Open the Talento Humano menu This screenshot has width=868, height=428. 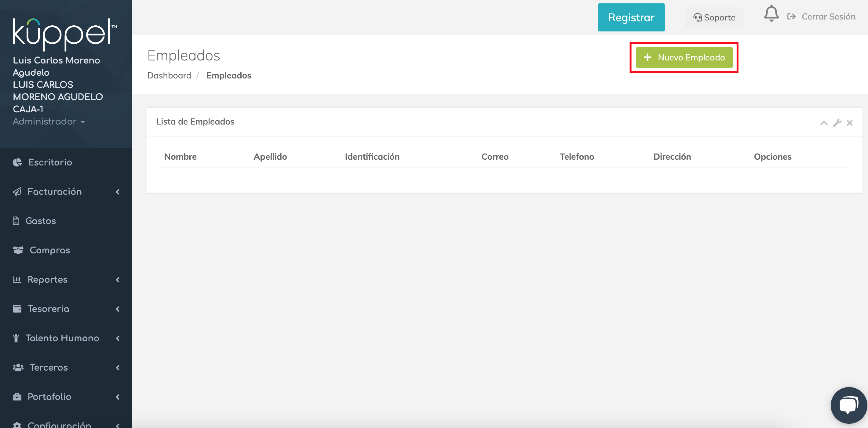(62, 338)
